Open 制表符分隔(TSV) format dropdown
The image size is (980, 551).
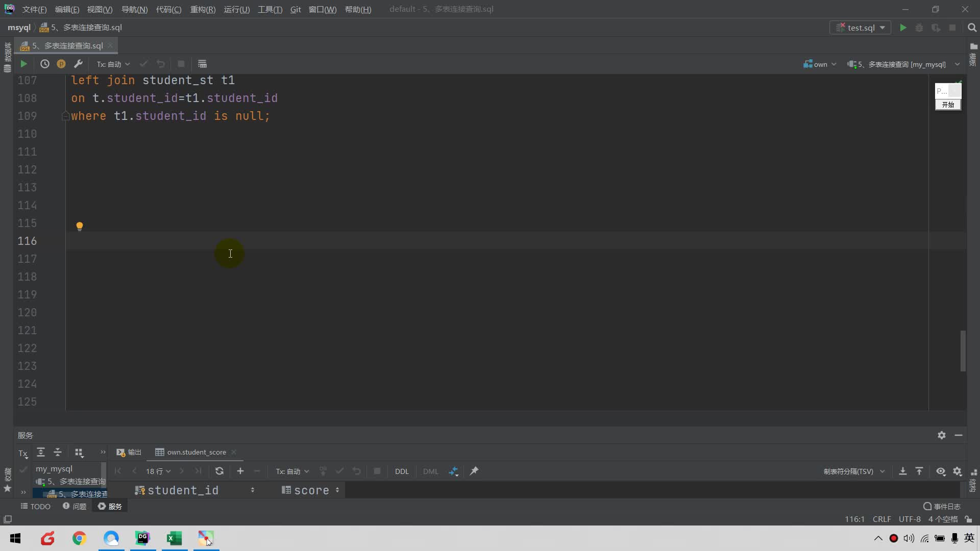click(854, 471)
